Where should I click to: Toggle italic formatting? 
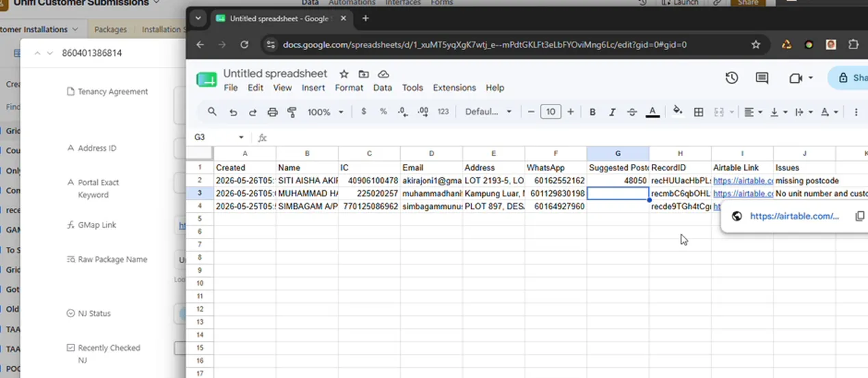pyautogui.click(x=612, y=111)
